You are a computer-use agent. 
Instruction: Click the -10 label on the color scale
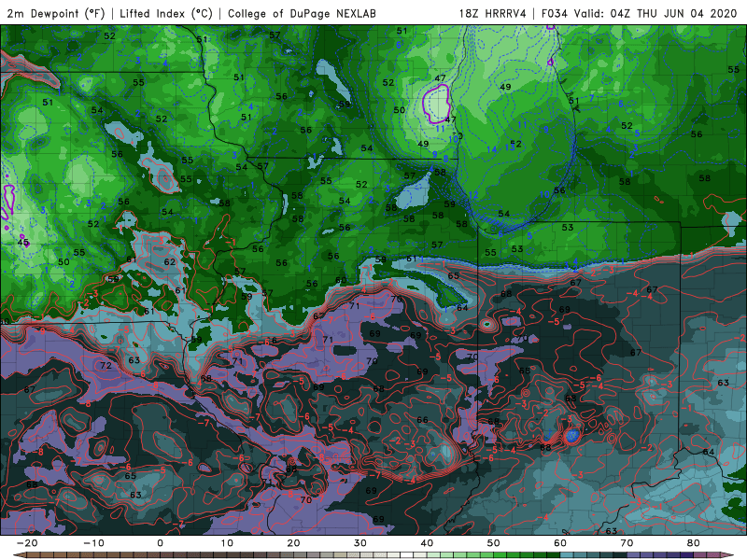click(x=94, y=543)
